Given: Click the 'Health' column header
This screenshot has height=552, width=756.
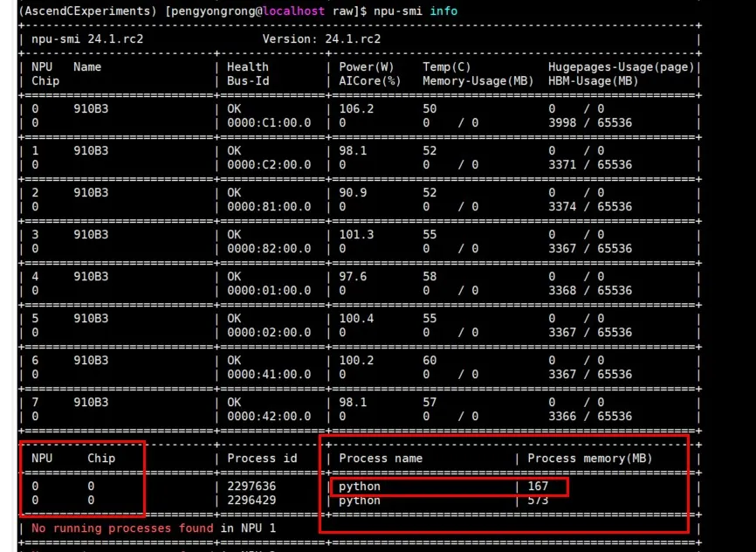Looking at the screenshot, I should click(x=247, y=66).
